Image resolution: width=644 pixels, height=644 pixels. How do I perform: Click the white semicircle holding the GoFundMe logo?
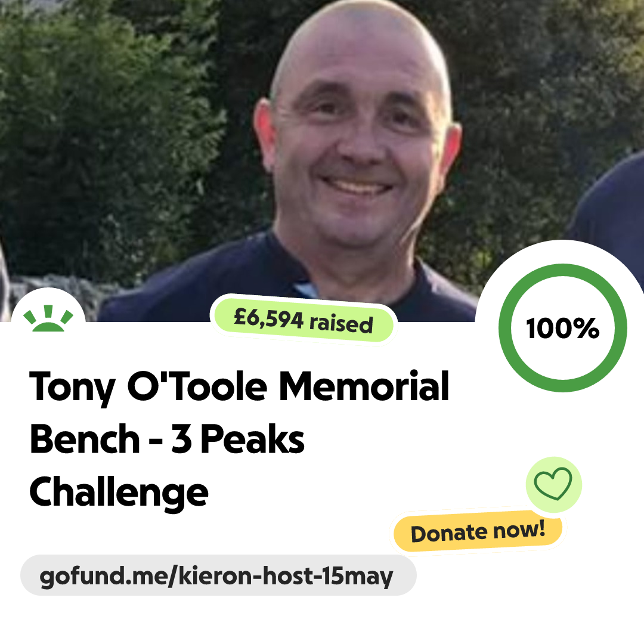[x=48, y=306]
